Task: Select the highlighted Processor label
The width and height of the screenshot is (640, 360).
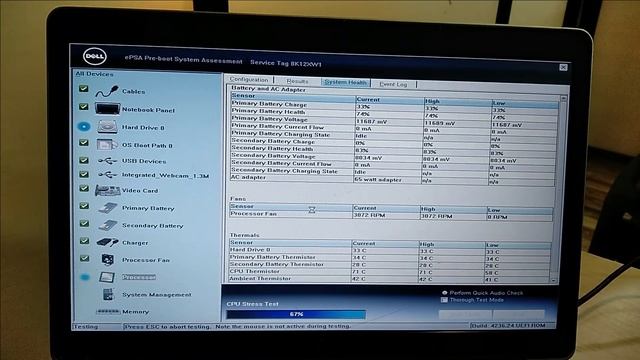Action: [139, 277]
